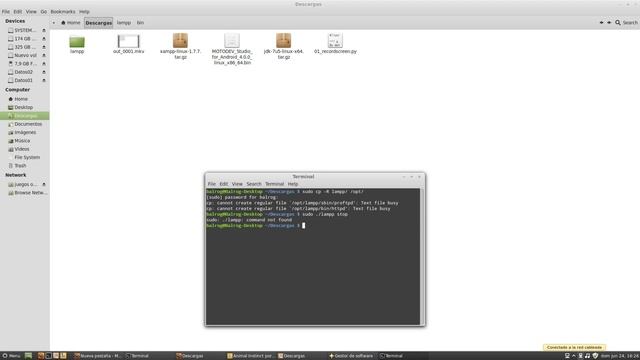Screen dimensions: 640x360
Task: Eject the 325 GB volume
Action: (44, 47)
